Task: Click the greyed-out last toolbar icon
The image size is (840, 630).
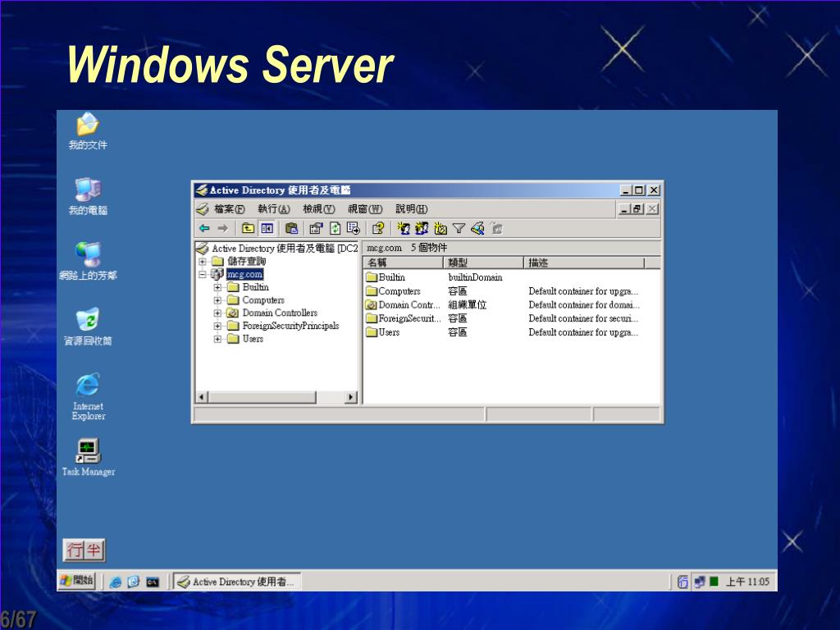Action: [x=496, y=228]
